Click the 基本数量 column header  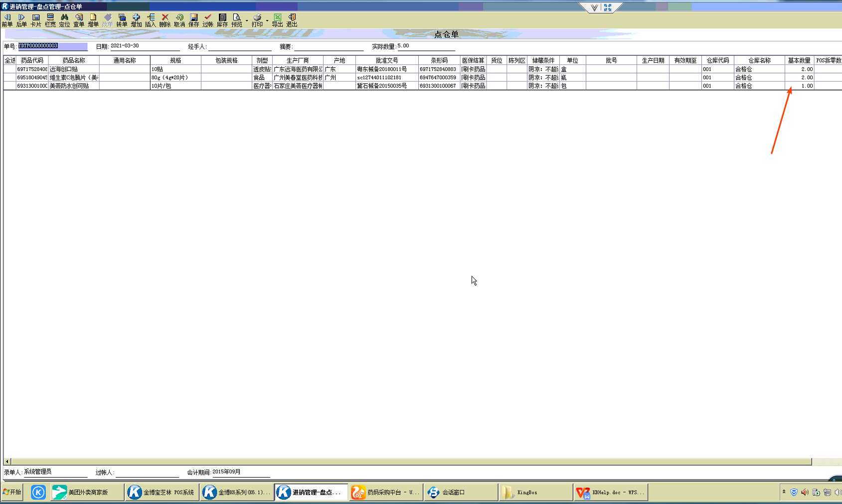click(x=799, y=60)
